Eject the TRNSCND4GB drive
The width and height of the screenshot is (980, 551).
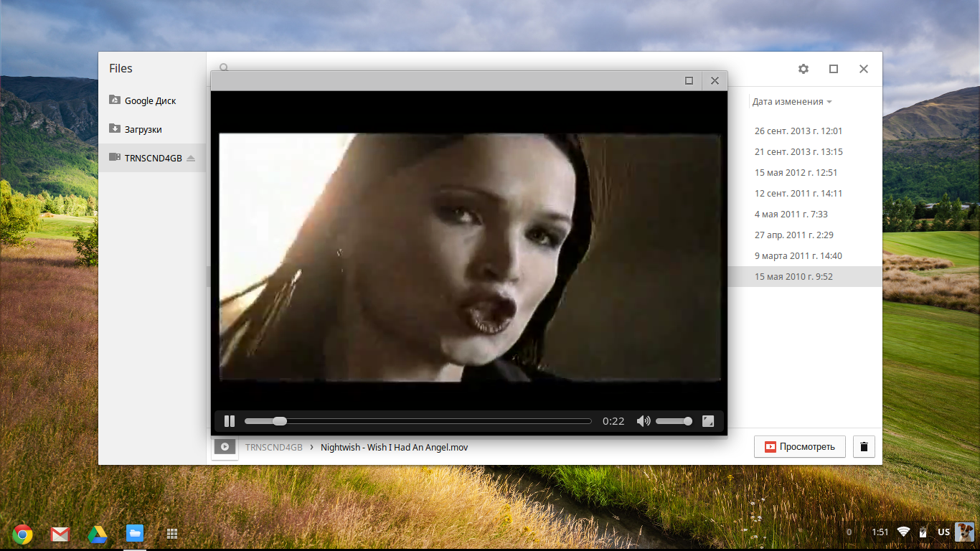point(191,158)
